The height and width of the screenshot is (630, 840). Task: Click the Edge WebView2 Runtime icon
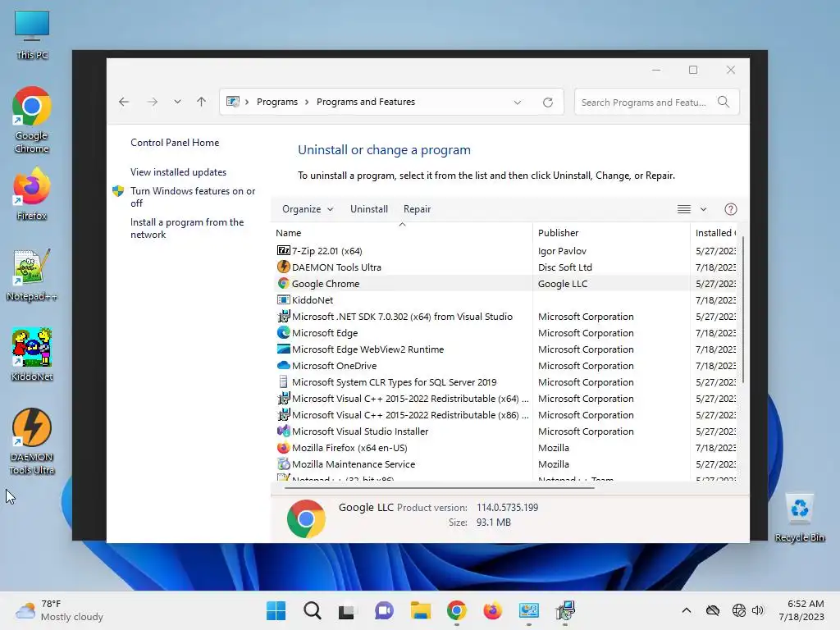click(x=283, y=349)
